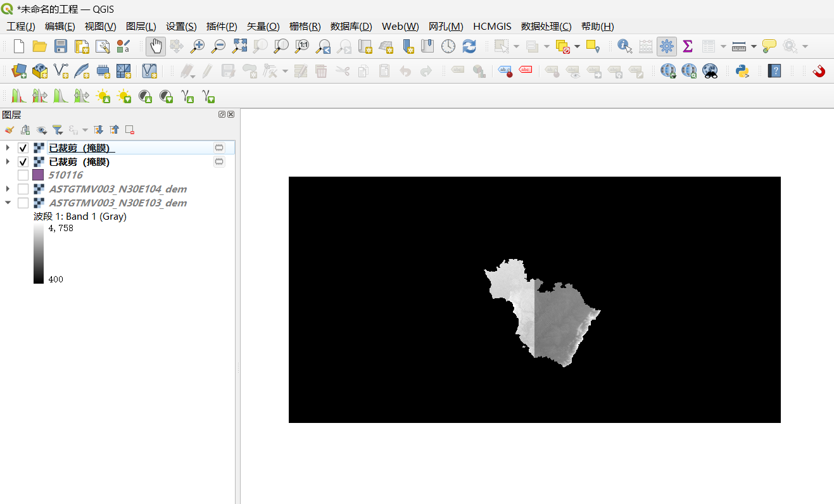Refresh the map with the blue arrows icon
Image resolution: width=834 pixels, height=504 pixels.
click(469, 46)
